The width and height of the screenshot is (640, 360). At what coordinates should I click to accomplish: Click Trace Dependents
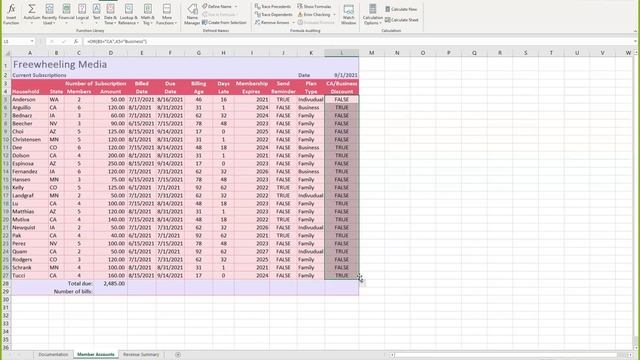tap(273, 15)
